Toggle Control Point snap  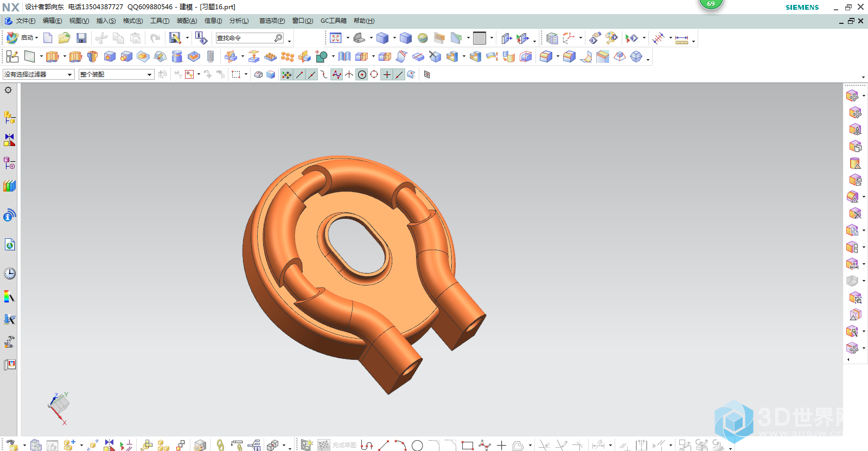[x=324, y=75]
